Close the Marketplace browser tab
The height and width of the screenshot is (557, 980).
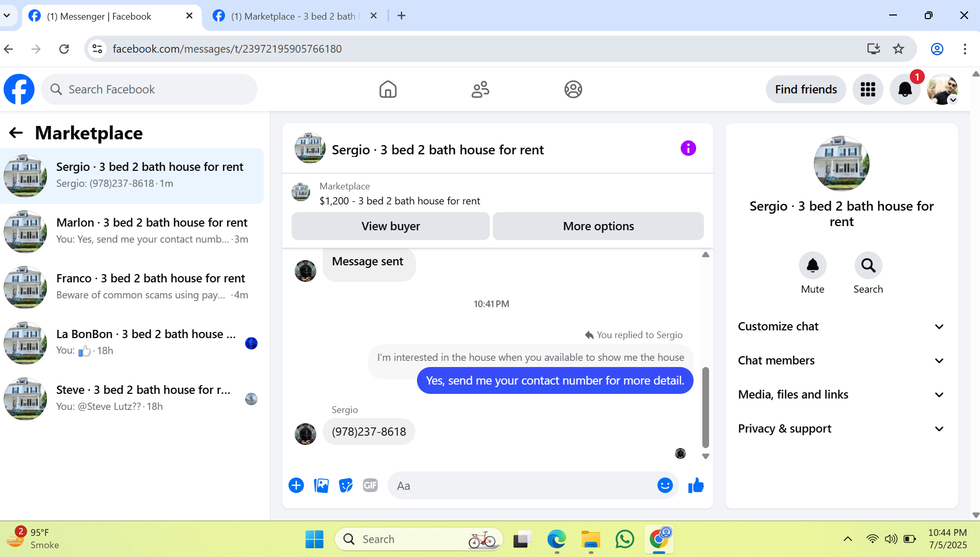click(374, 15)
